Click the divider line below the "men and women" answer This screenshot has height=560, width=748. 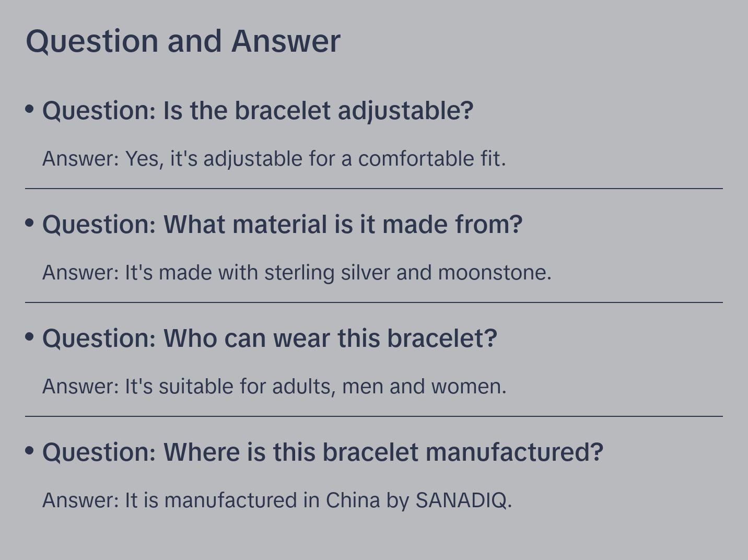[374, 416]
